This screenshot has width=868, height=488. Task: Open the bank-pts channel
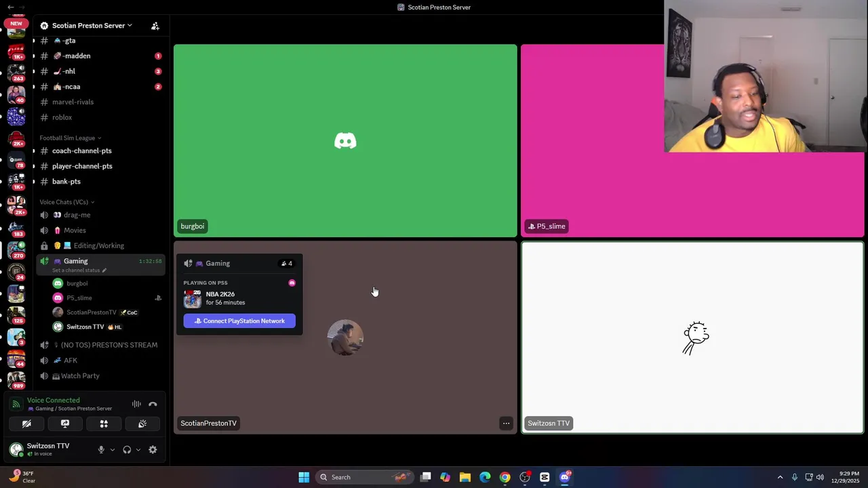click(x=100, y=182)
